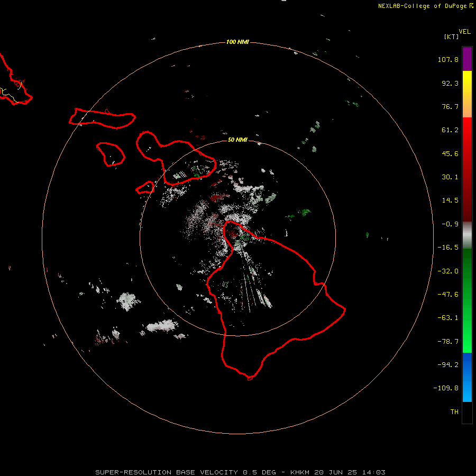Viewport: 476px width, 476px height.
Task: Click the [KT] units label
Action: [452, 36]
